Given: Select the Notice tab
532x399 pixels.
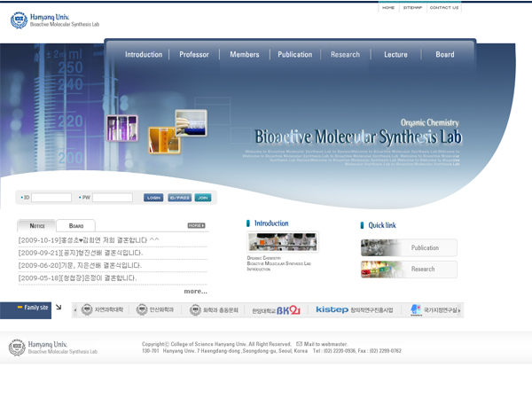Looking at the screenshot, I should click(x=37, y=226).
